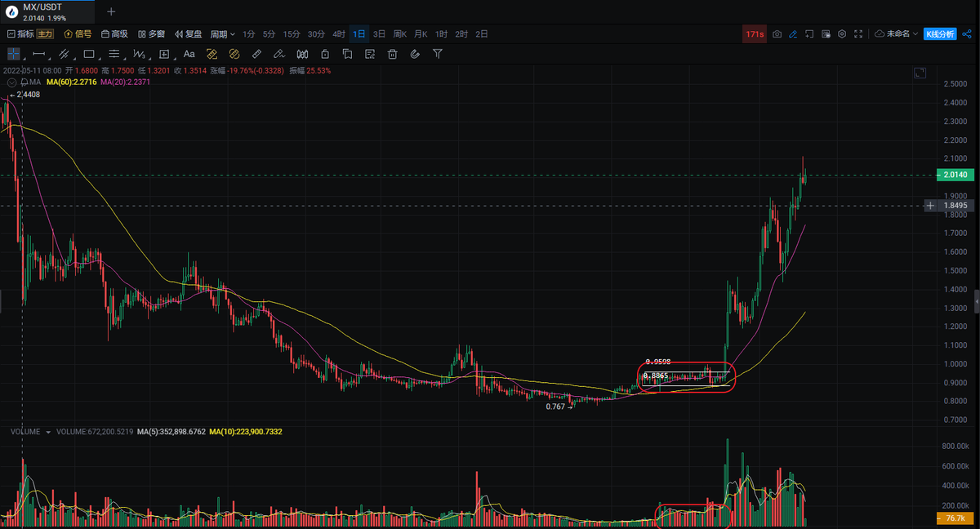Enter fullscreen mode via corner brackets icon
The height and width of the screenshot is (529, 980).
point(857,34)
